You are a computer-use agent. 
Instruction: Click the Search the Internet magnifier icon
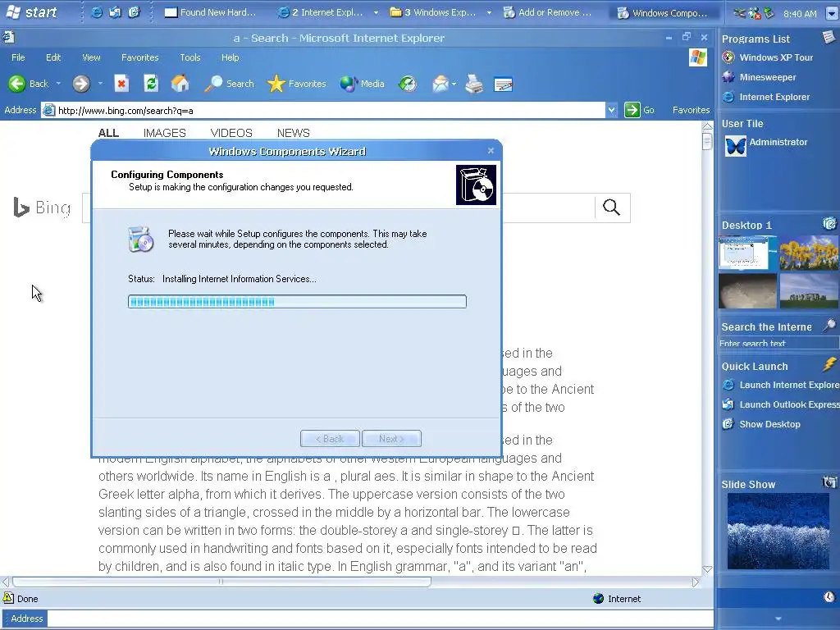[829, 325]
